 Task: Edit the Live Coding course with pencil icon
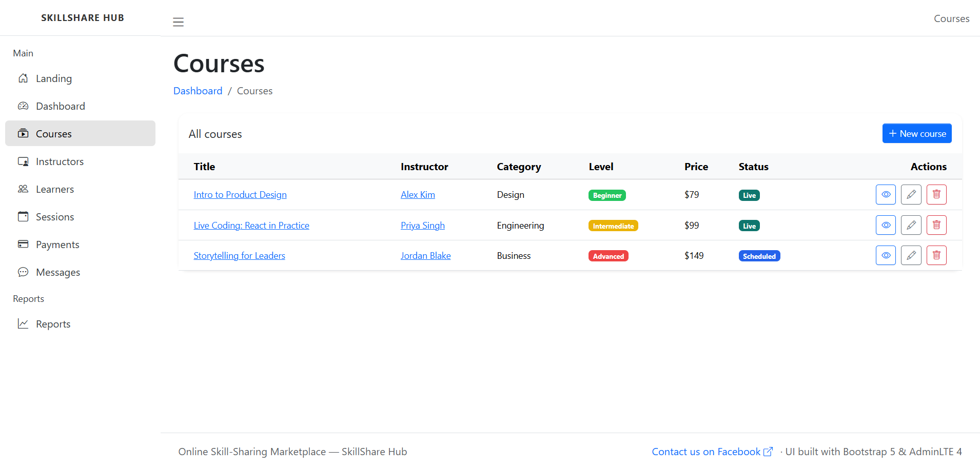click(911, 225)
